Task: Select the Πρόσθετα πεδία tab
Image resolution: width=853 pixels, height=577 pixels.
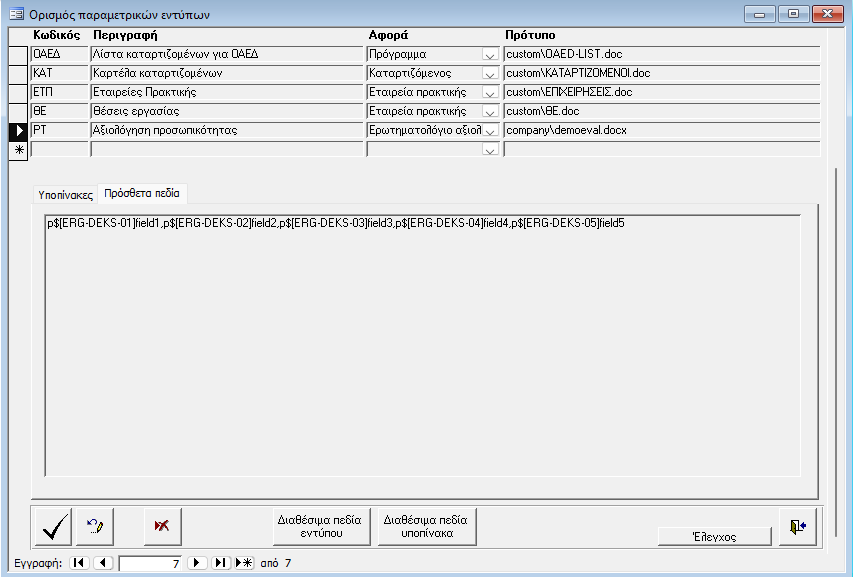Action: (x=142, y=193)
